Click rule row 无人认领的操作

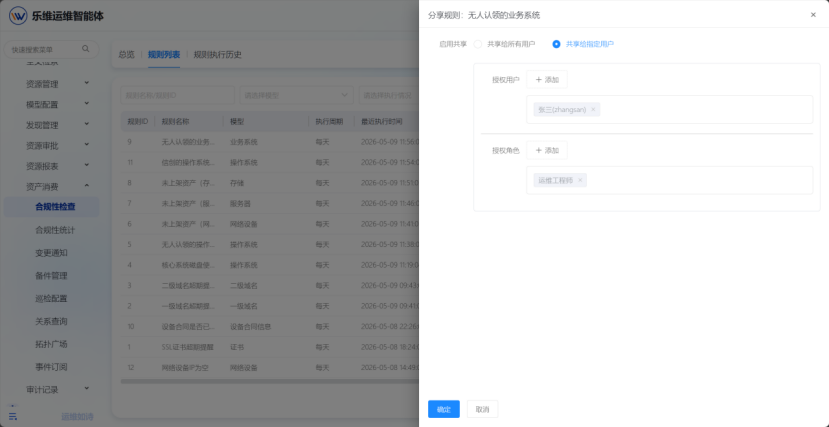pos(270,245)
